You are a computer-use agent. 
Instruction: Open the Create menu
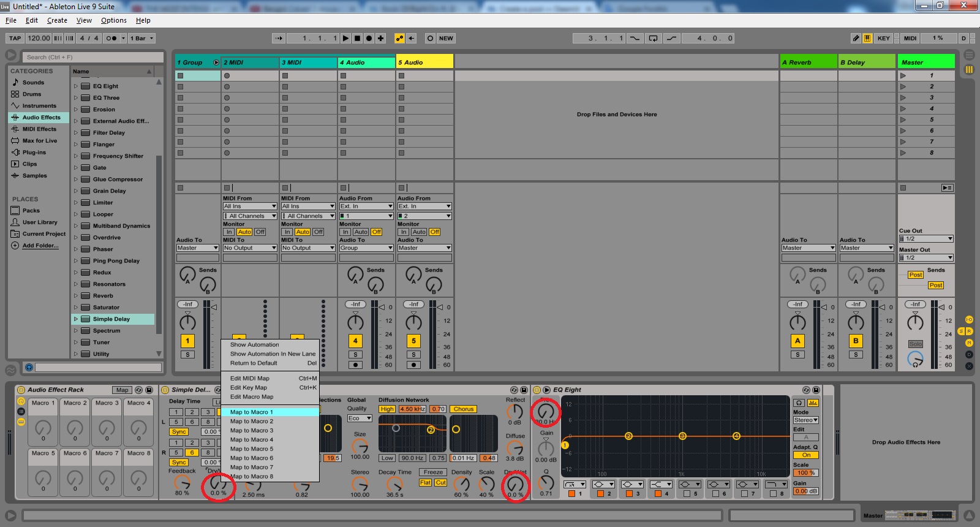[x=57, y=20]
